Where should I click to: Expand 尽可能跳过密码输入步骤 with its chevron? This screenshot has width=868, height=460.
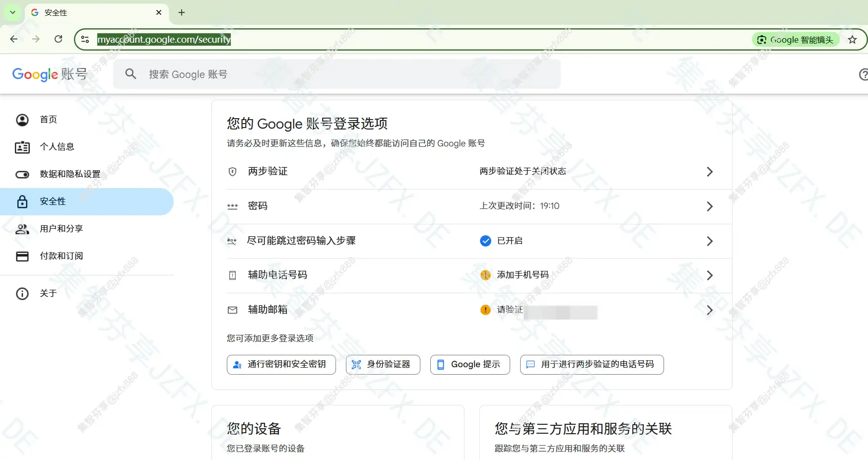pyautogui.click(x=710, y=241)
